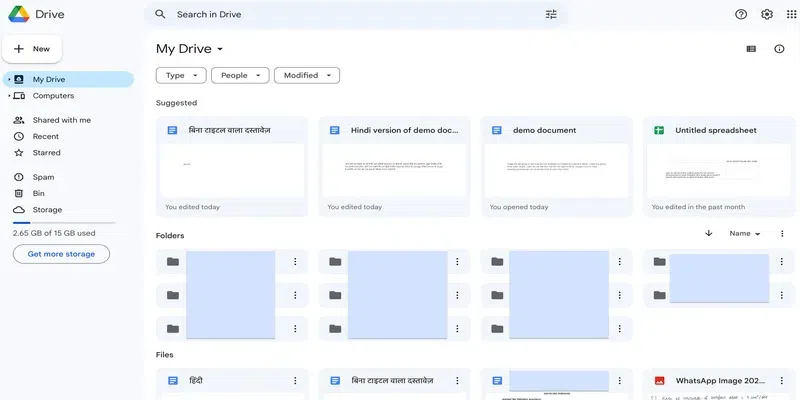This screenshot has height=400, width=800.
Task: Click Get more storage button
Action: 61,254
